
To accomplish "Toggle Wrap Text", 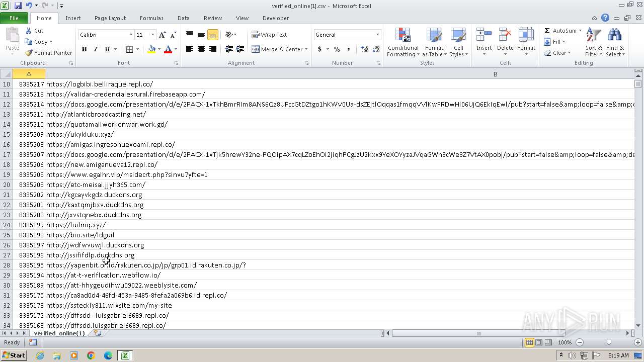I will [269, 35].
